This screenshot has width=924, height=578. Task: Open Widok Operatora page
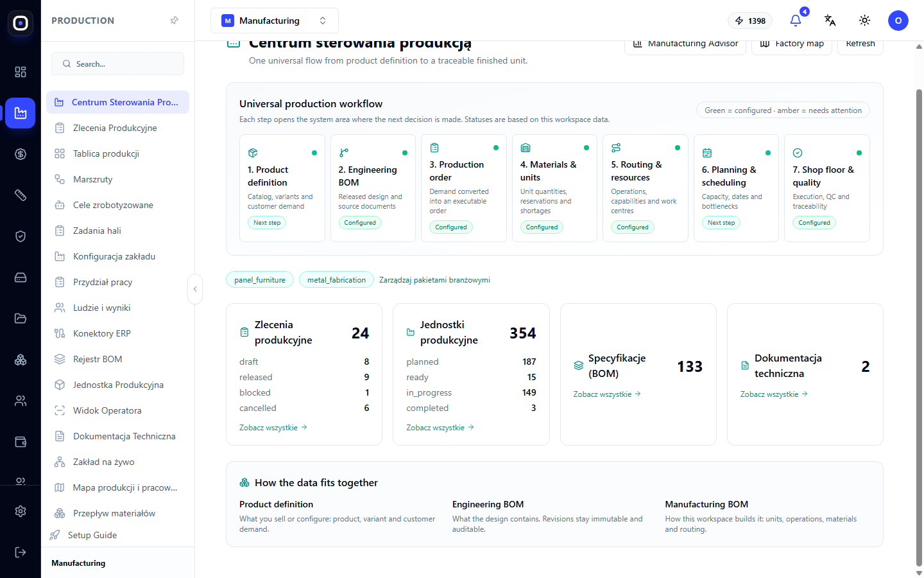pos(118,410)
